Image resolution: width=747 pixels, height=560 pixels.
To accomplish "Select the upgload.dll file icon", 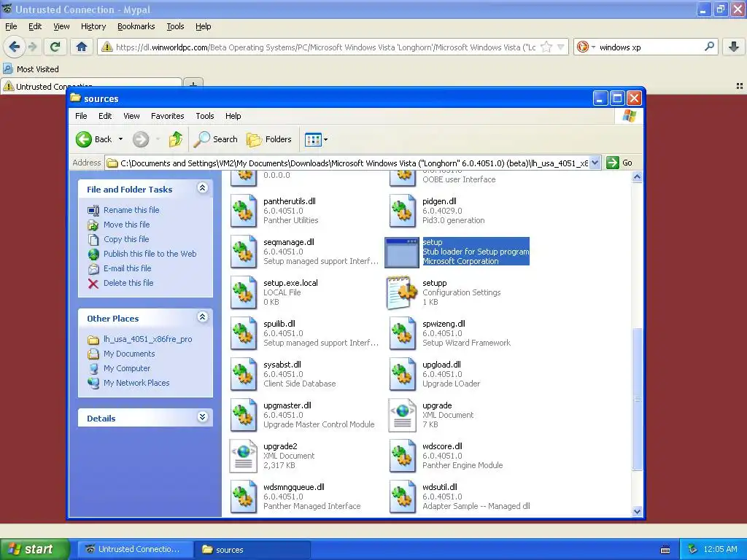I will tap(403, 374).
